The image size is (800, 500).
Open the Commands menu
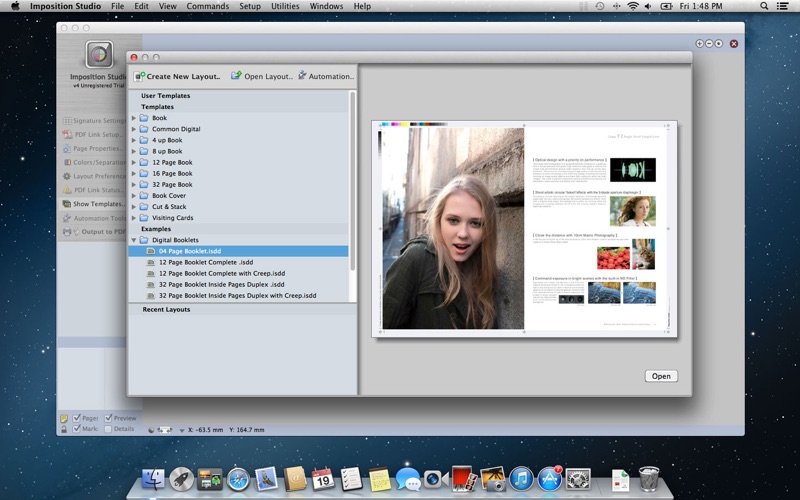tap(207, 6)
